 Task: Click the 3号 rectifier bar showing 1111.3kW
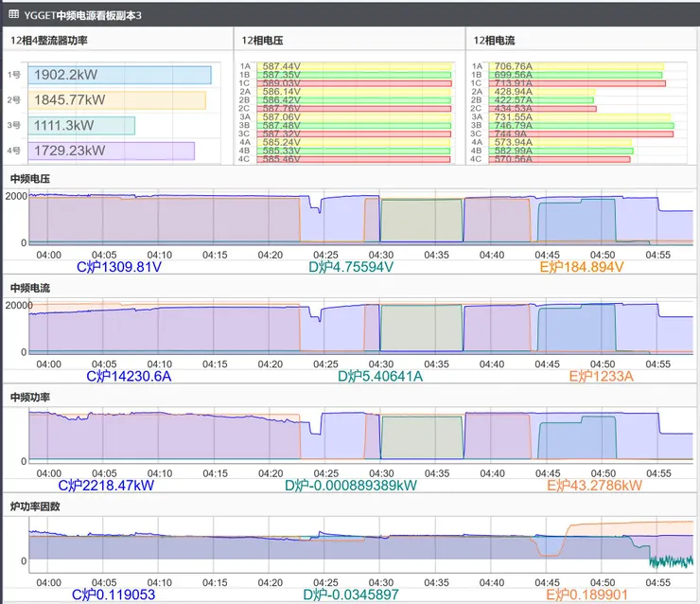[83, 125]
